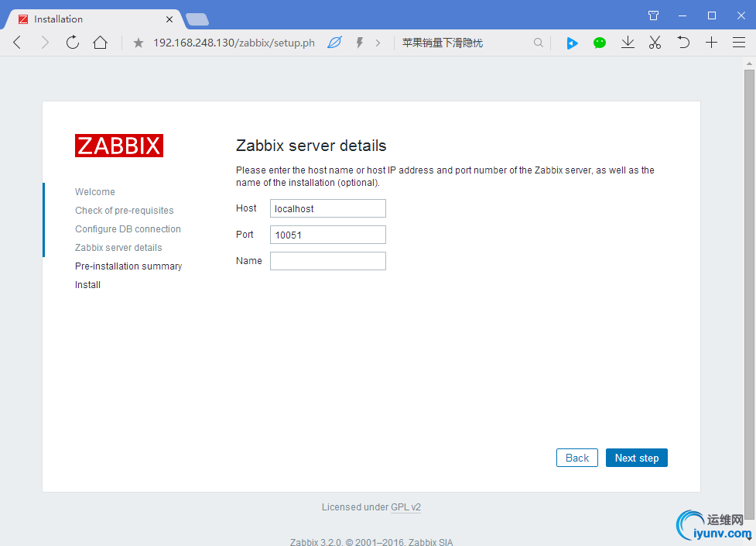Open the downloads icon
The image size is (756, 546).
point(628,43)
